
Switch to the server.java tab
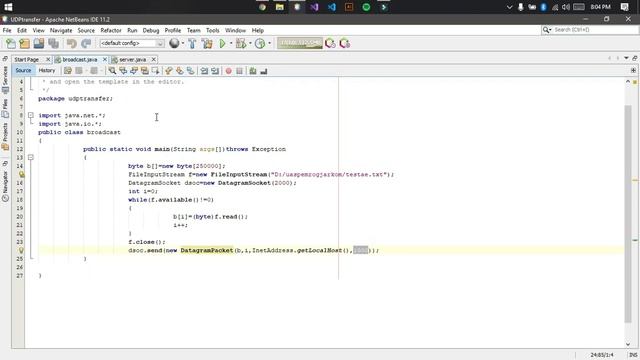(x=133, y=60)
